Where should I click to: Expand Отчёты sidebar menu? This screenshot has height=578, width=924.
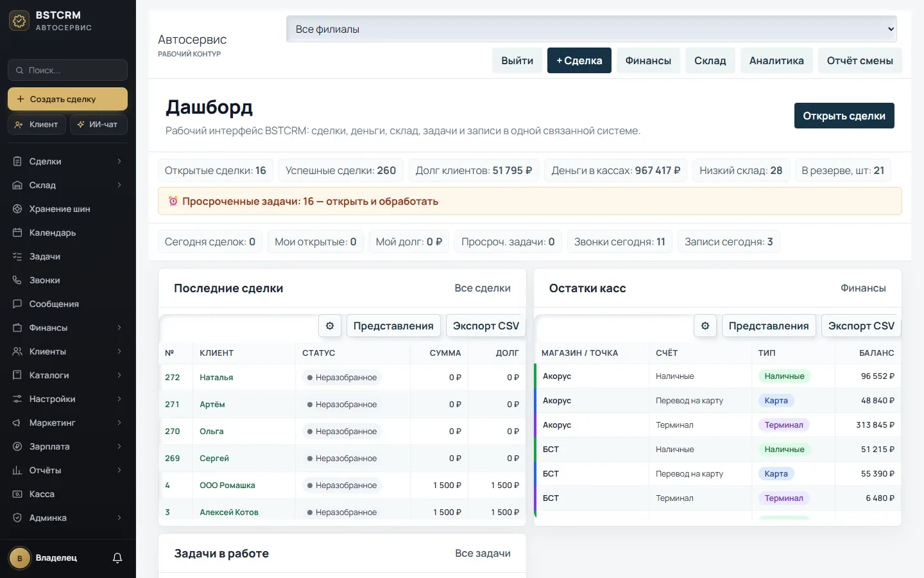pyautogui.click(x=68, y=470)
